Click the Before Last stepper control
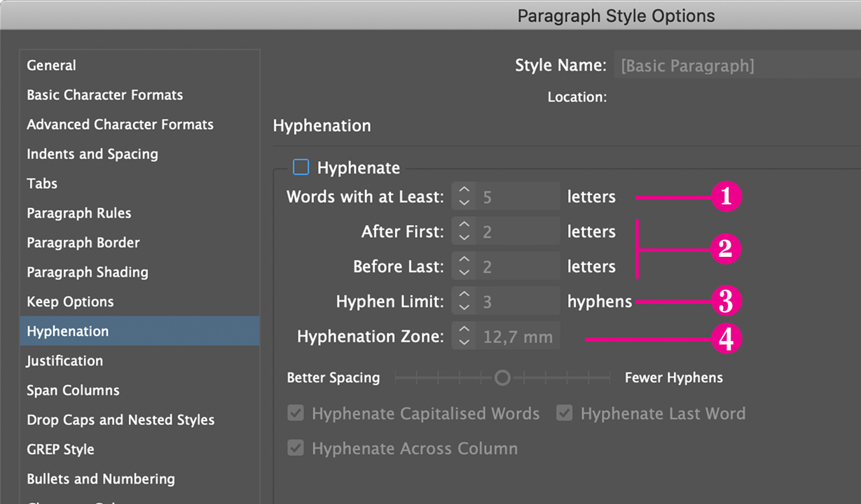This screenshot has height=504, width=861. pyautogui.click(x=464, y=266)
